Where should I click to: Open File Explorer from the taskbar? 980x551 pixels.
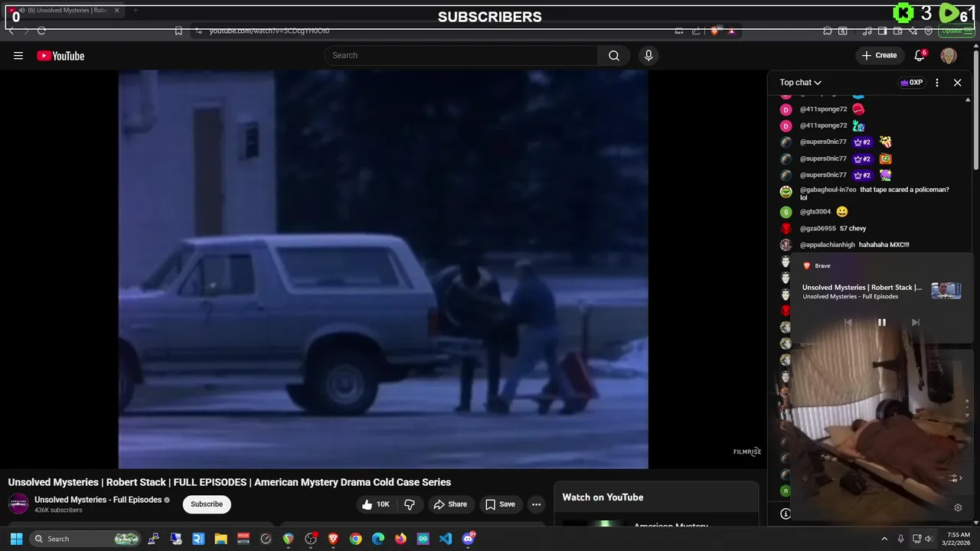(x=221, y=539)
